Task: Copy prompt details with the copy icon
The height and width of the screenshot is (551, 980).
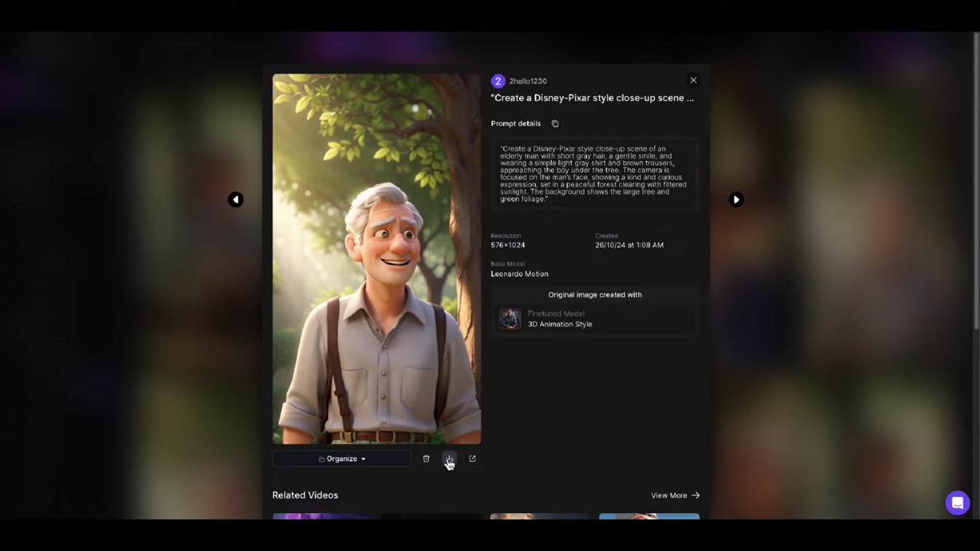Action: [x=555, y=124]
